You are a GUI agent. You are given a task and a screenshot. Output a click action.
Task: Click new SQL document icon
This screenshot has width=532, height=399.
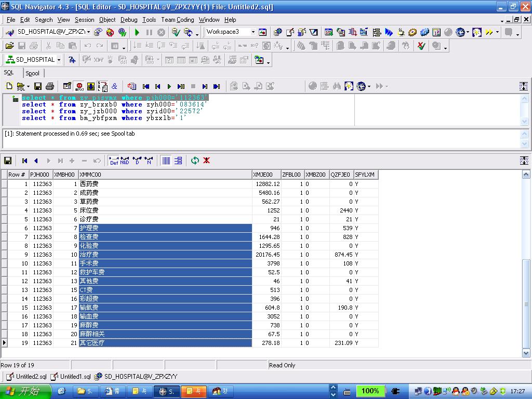point(9,86)
